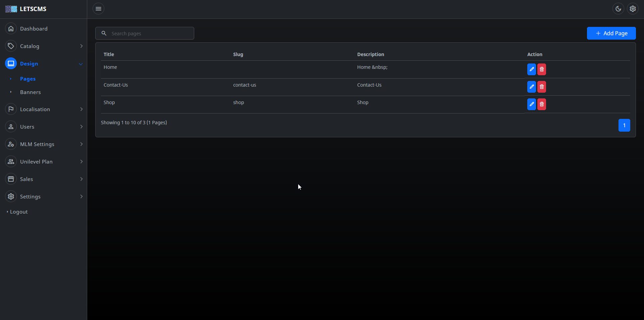The image size is (644, 320).
Task: Toggle sidebar with hamburger menu button
Action: pos(98,9)
